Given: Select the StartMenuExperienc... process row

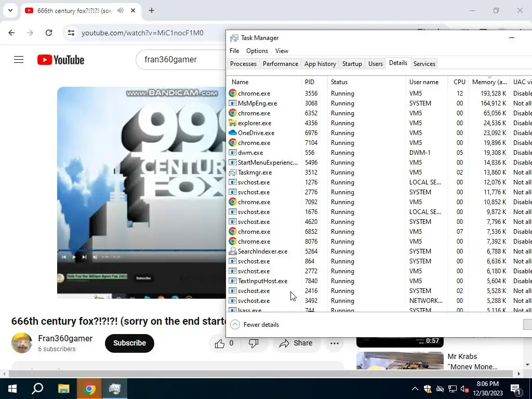Looking at the screenshot, I should pyautogui.click(x=380, y=163).
